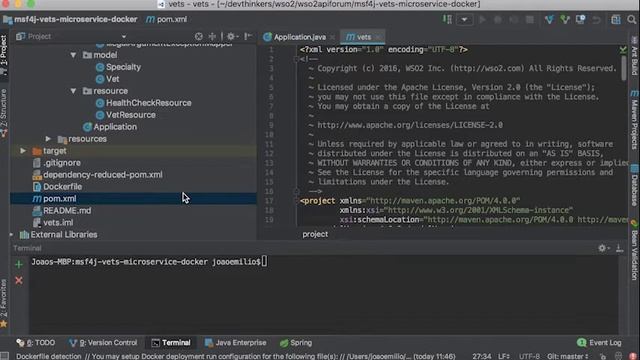Collapse the model folder

73,55
